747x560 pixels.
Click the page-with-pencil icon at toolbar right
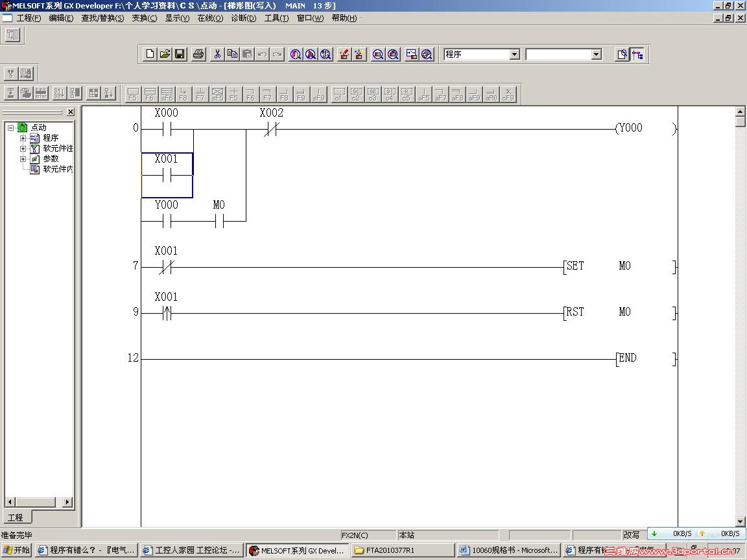point(622,54)
